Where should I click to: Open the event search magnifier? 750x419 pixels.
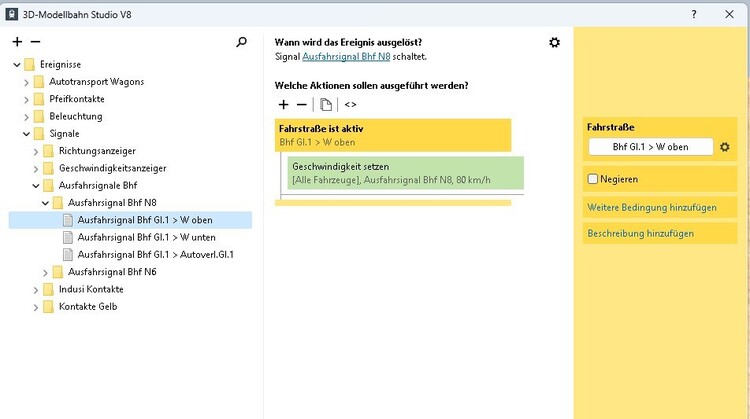(241, 42)
